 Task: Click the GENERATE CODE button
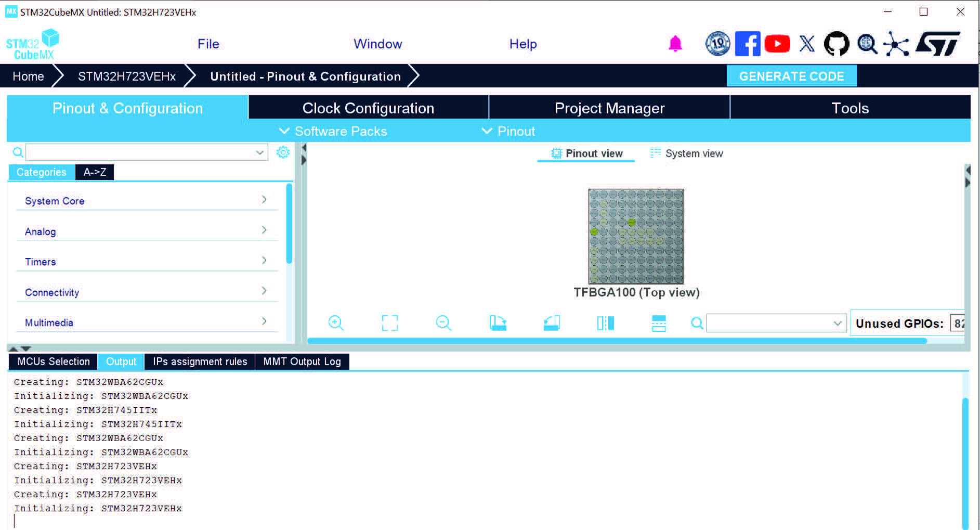[x=791, y=76]
